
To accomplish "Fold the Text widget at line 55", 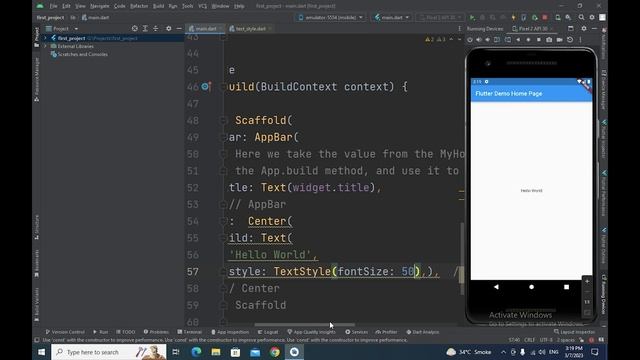I will pyautogui.click(x=223, y=238).
